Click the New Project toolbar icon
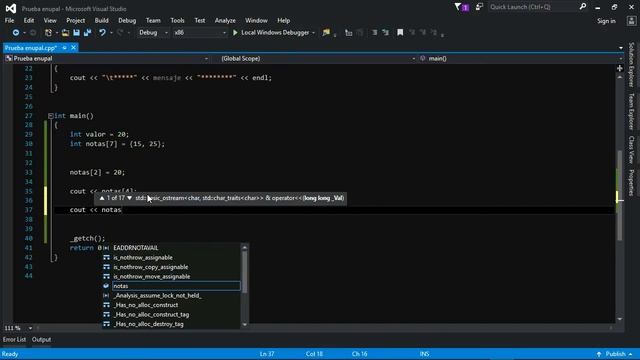The width and height of the screenshot is (640, 360). [x=48, y=32]
